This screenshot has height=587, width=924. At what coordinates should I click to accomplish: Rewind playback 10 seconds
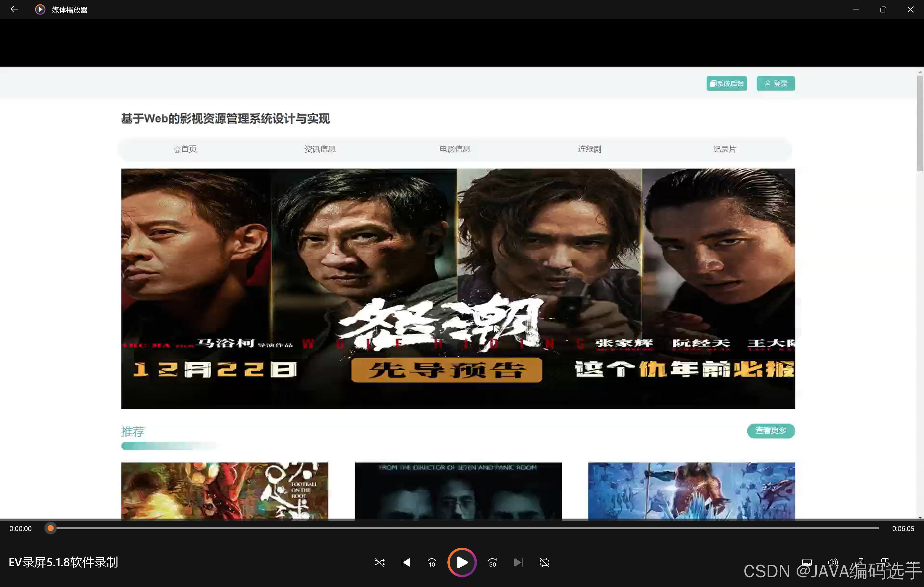point(431,562)
